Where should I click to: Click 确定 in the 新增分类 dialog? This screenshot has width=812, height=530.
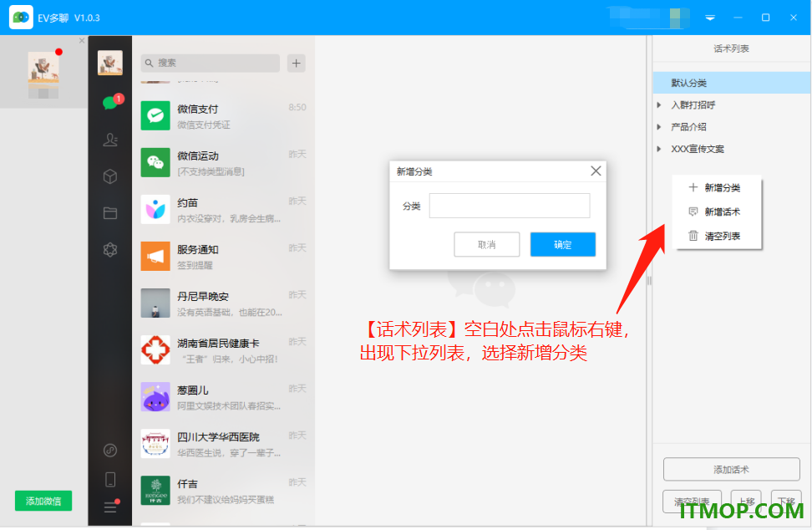pyautogui.click(x=563, y=245)
